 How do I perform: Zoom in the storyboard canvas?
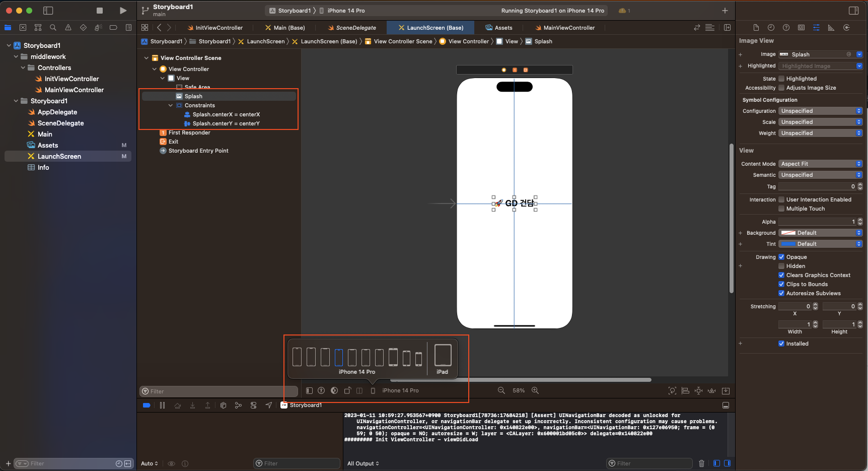(x=535, y=390)
